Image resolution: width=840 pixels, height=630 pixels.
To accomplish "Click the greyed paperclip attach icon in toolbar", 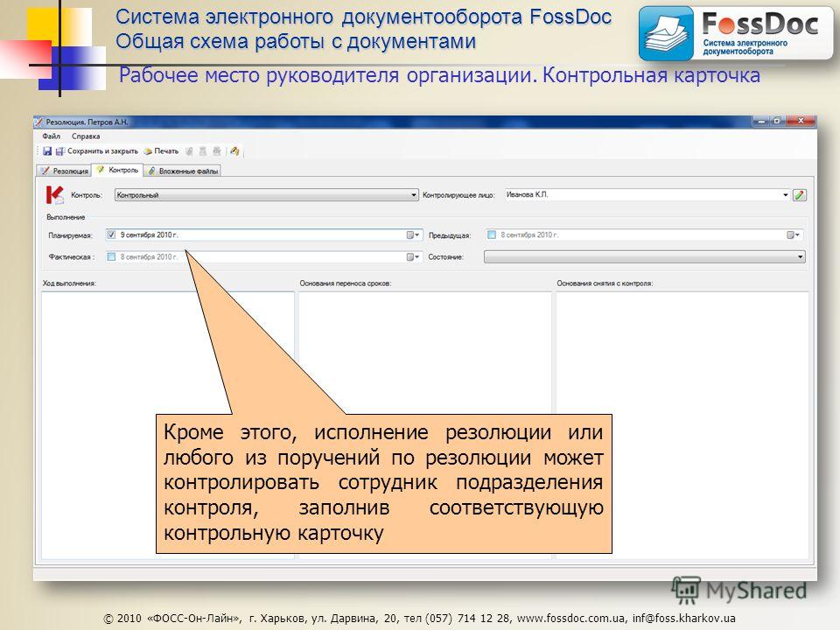I will coord(189,151).
